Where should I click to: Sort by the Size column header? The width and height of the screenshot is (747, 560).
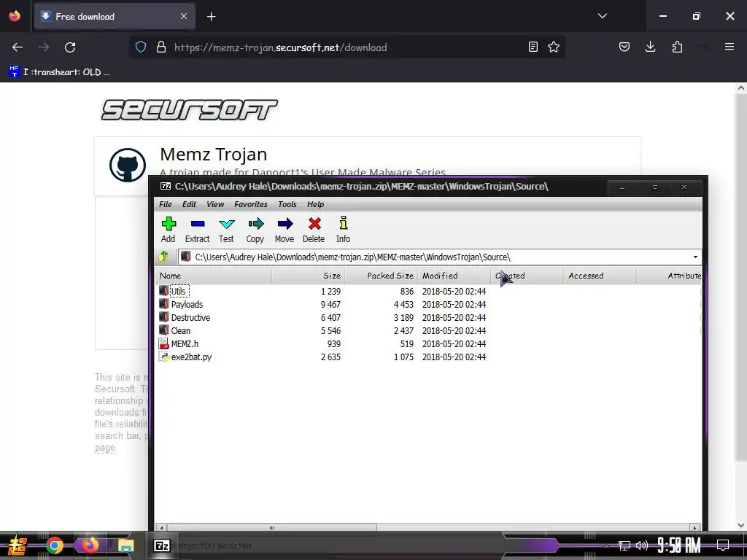pyautogui.click(x=309, y=276)
